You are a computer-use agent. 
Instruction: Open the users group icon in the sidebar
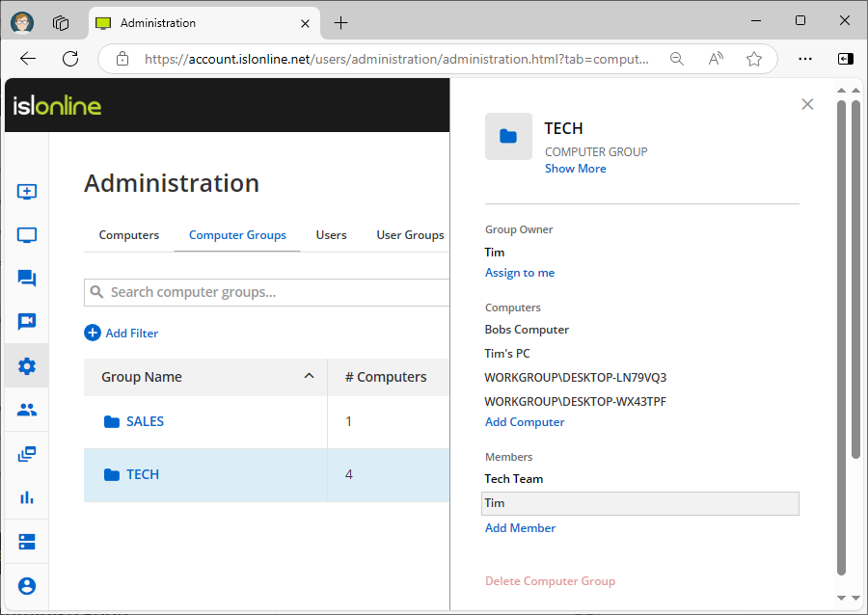(x=27, y=410)
